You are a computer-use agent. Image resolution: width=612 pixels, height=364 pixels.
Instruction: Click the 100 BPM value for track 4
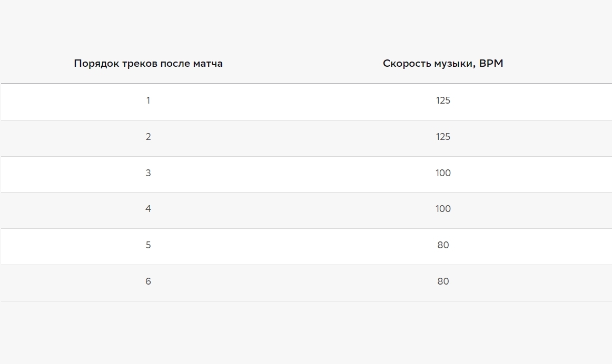443,209
